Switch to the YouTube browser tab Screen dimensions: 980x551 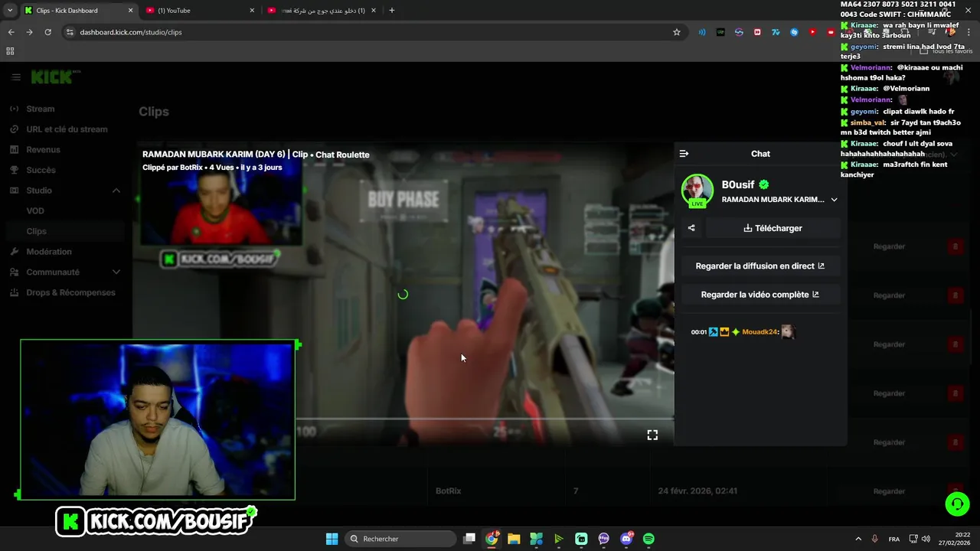pos(201,11)
